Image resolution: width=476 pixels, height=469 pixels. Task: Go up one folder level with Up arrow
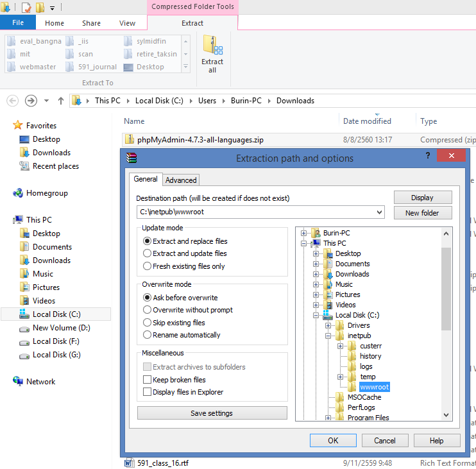(x=61, y=101)
